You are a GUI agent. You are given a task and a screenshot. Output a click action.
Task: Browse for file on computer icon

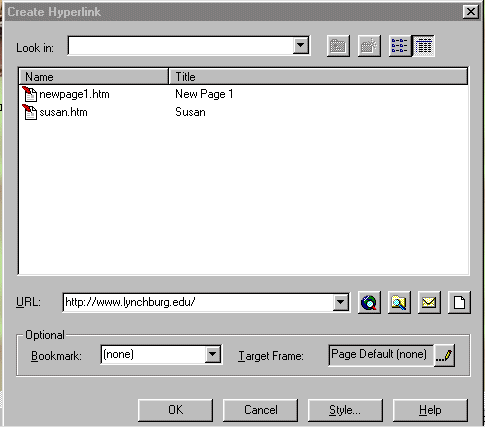[399, 302]
